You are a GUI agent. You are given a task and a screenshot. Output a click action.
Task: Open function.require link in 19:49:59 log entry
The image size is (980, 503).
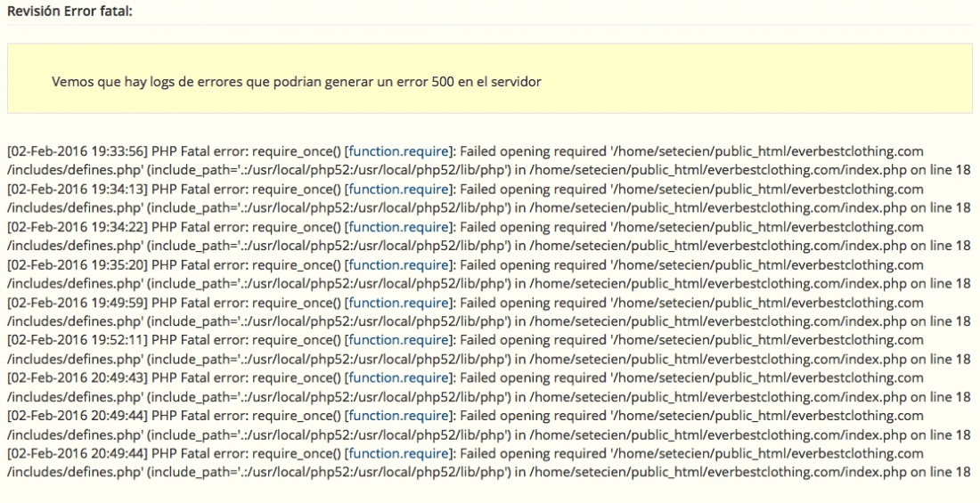pyautogui.click(x=399, y=303)
